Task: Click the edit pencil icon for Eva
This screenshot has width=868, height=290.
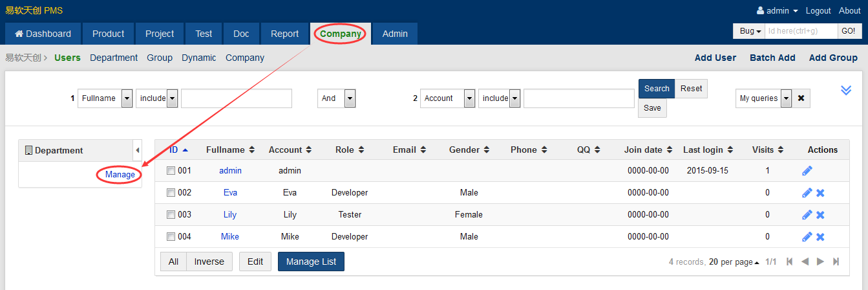Action: [x=807, y=193]
